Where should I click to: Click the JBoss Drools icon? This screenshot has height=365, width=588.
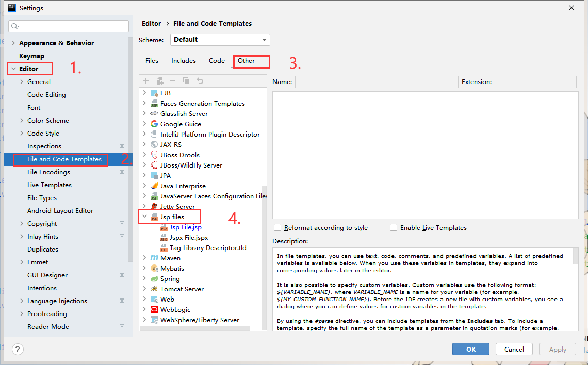pyautogui.click(x=154, y=155)
